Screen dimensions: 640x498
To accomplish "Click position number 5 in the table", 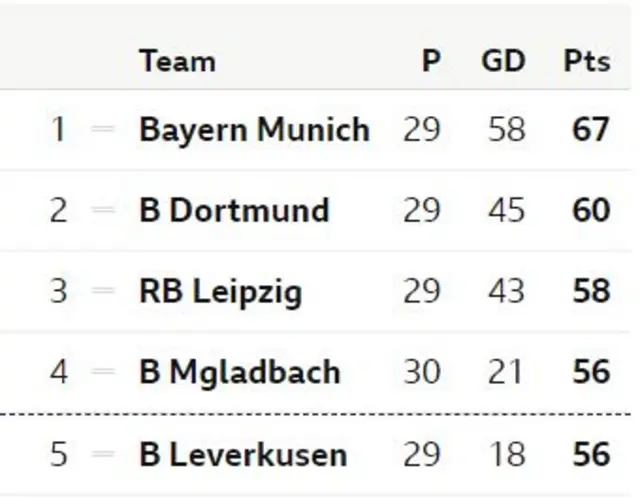I will coord(58,454).
